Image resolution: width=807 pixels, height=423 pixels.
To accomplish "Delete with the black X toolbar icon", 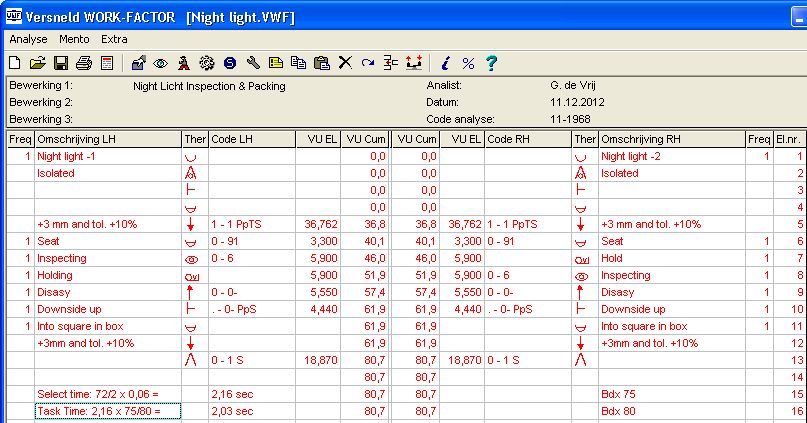I will [345, 63].
